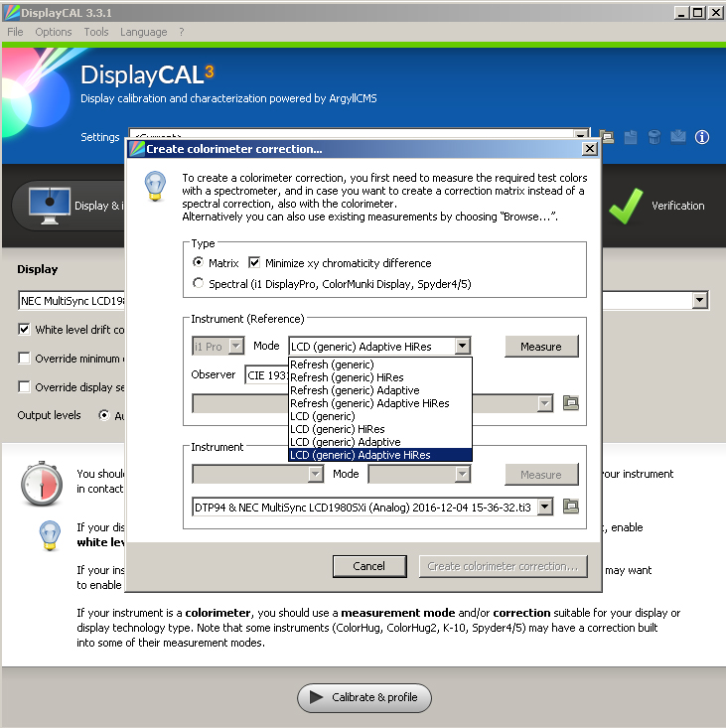This screenshot has height=728, width=726.
Task: Browse colorimeter measurement file folder icon
Action: [570, 507]
